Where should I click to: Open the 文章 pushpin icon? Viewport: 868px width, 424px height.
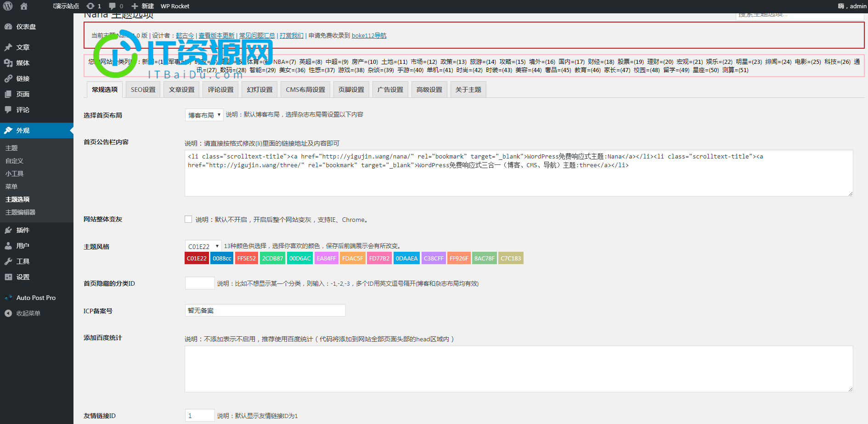pyautogui.click(x=8, y=47)
